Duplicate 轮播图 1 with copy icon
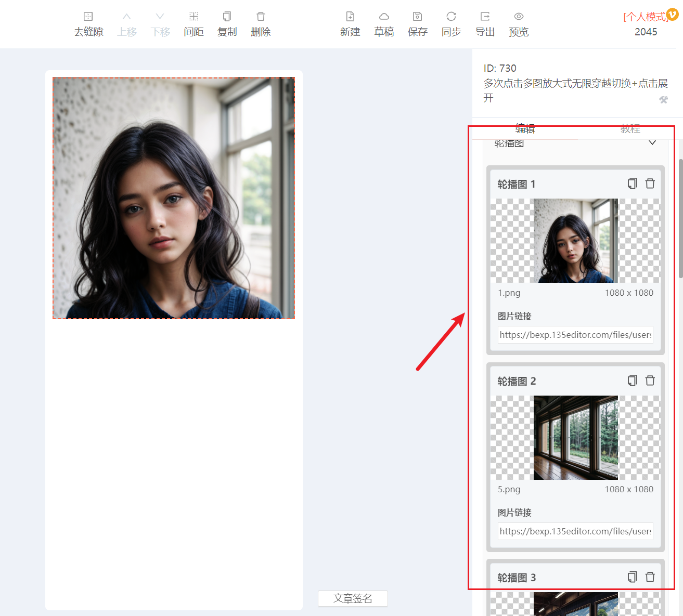Image resolution: width=683 pixels, height=616 pixels. [x=632, y=184]
